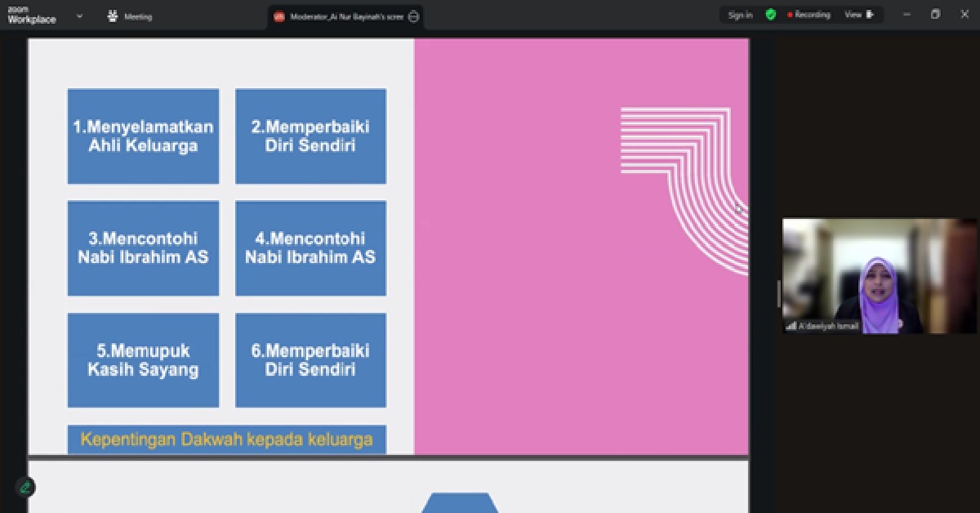Click the signal strength icon on the video tile
This screenshot has height=513, width=980.
(x=791, y=326)
